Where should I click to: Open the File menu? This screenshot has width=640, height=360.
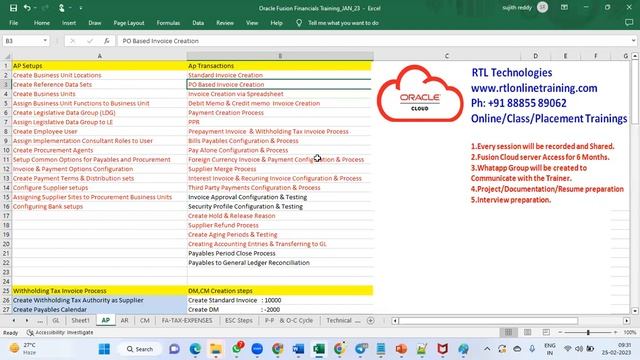point(13,23)
